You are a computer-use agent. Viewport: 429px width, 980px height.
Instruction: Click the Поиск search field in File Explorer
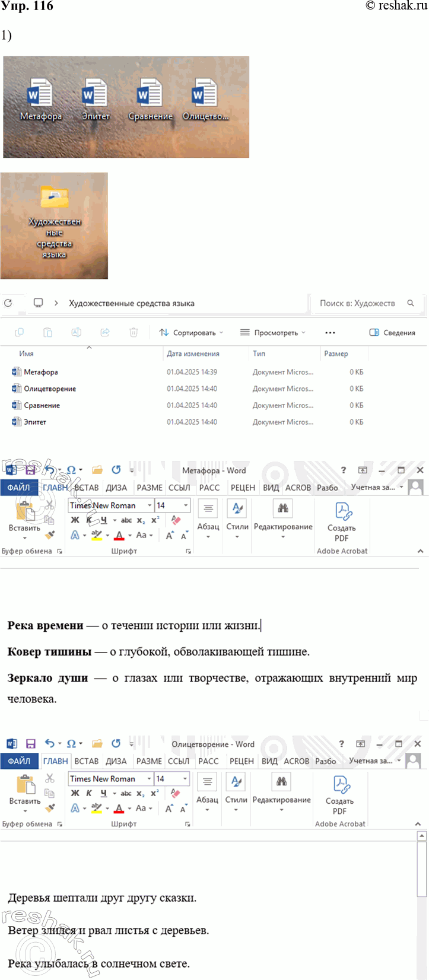pyautogui.click(x=358, y=303)
